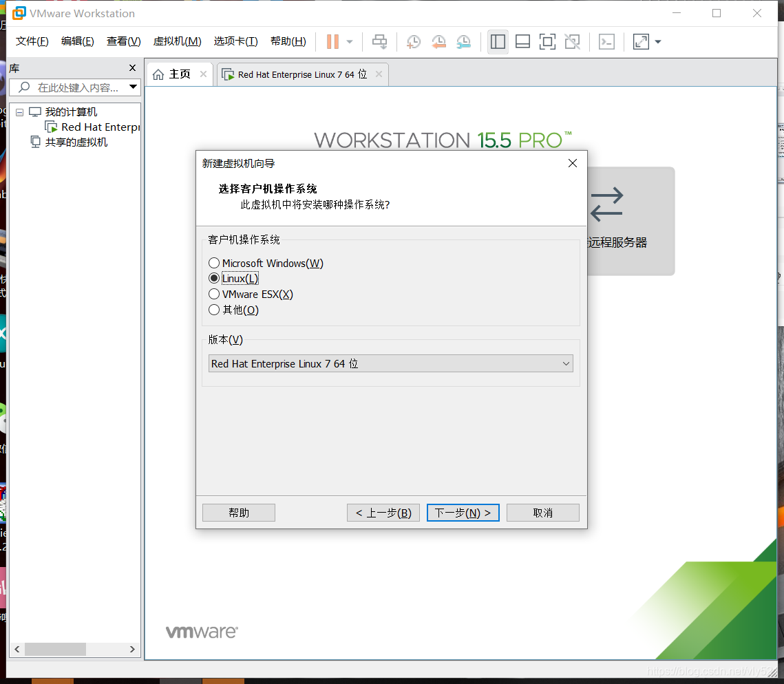784x684 pixels.
Task: Open the 虚拟机(M) menu
Action: click(x=177, y=41)
